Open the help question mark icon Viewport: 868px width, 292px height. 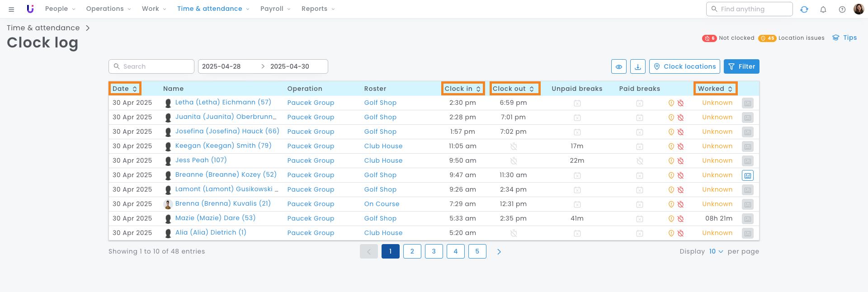[842, 9]
